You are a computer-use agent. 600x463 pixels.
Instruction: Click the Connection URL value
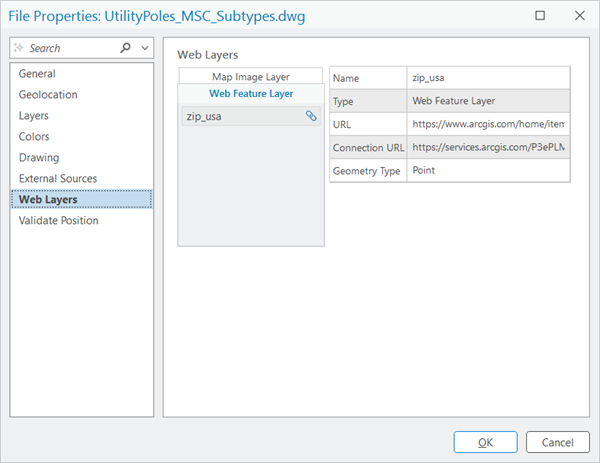coord(488,147)
